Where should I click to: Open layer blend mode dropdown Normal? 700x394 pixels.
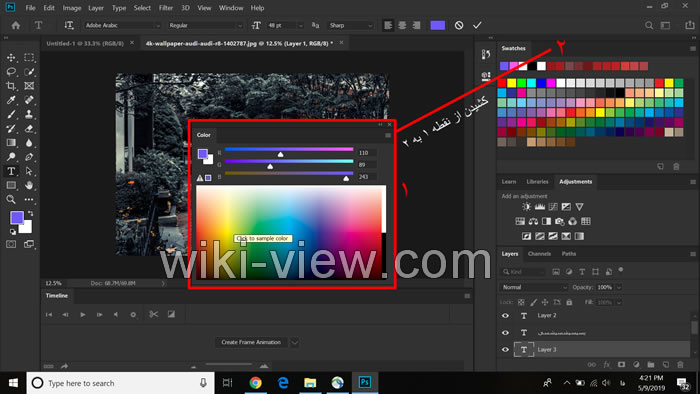click(x=534, y=287)
